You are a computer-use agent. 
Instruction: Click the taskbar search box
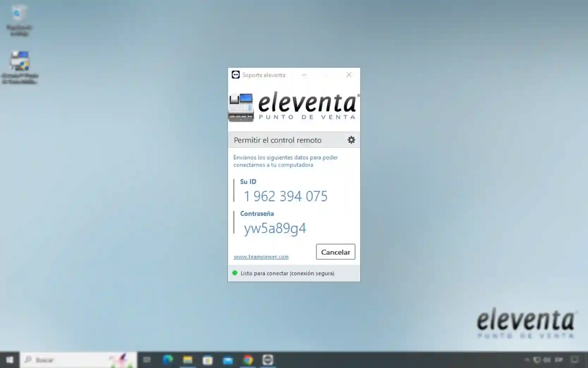[78, 360]
